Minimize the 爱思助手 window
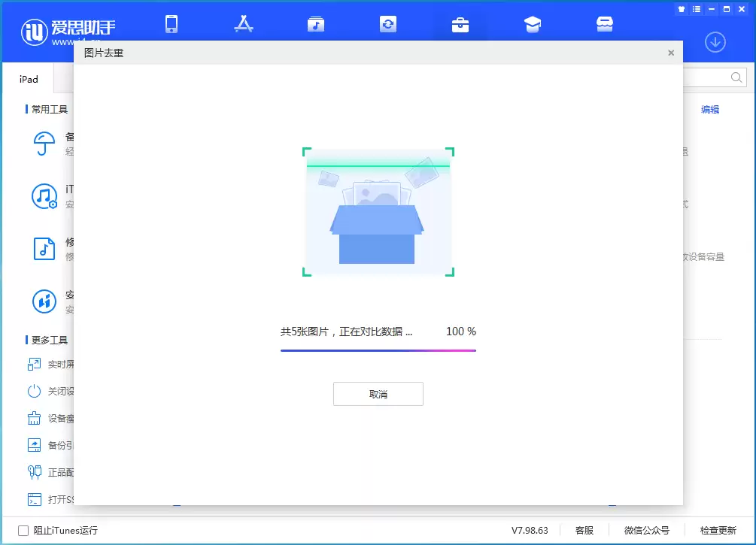The height and width of the screenshot is (545, 756). coord(712,9)
